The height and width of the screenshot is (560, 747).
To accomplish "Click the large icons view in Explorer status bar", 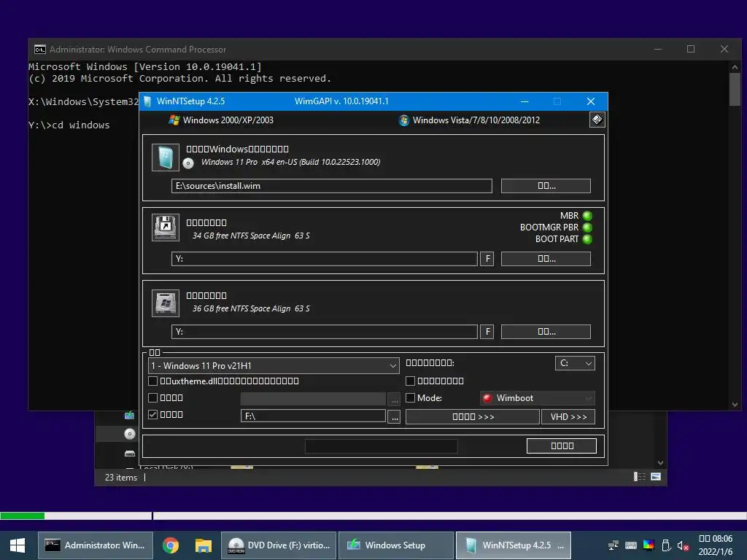I will tap(656, 477).
